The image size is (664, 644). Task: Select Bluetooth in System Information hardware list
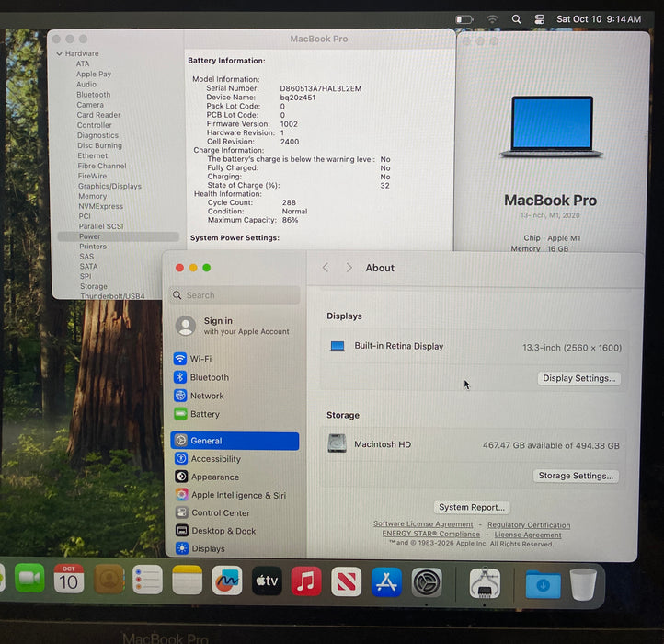(x=94, y=95)
